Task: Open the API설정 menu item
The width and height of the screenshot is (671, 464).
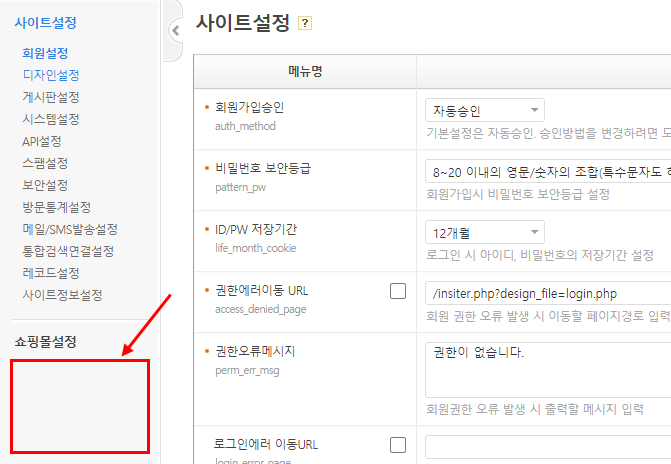Action: (42, 141)
